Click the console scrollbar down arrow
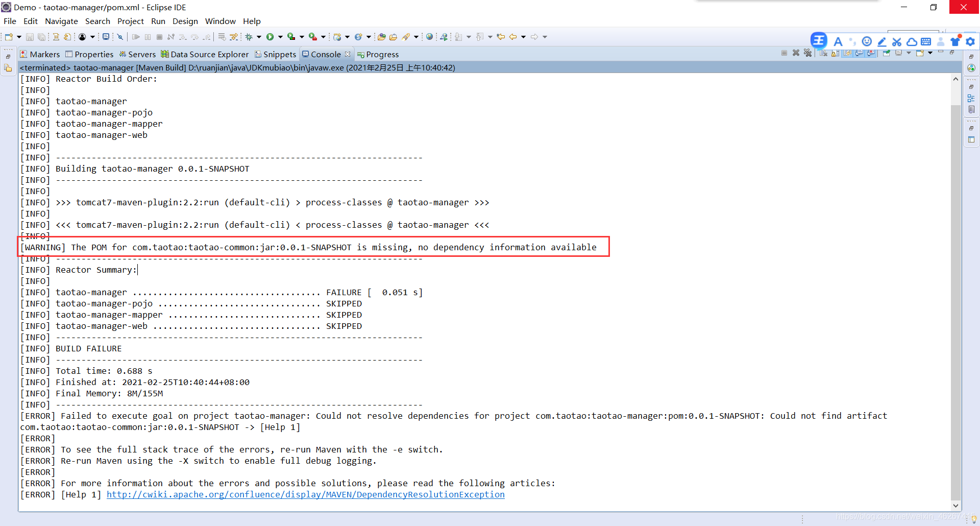The image size is (980, 526). click(955, 506)
